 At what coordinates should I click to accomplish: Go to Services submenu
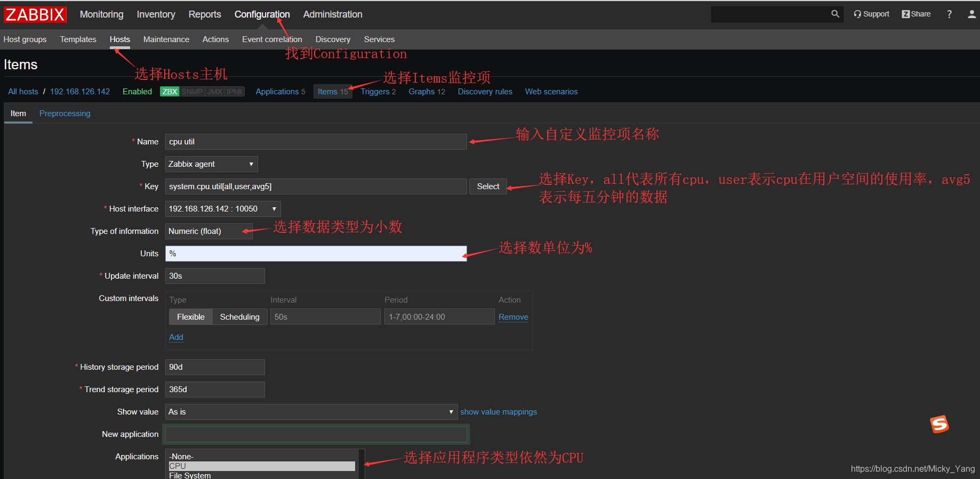coord(379,39)
